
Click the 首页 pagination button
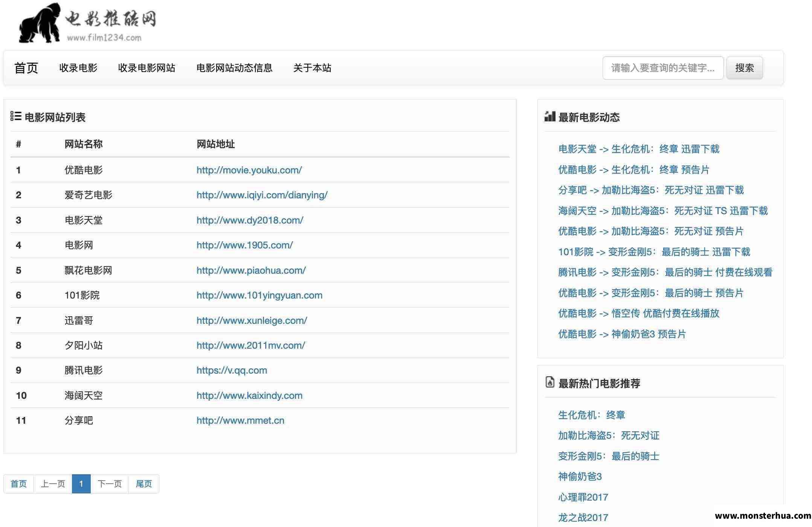(18, 484)
